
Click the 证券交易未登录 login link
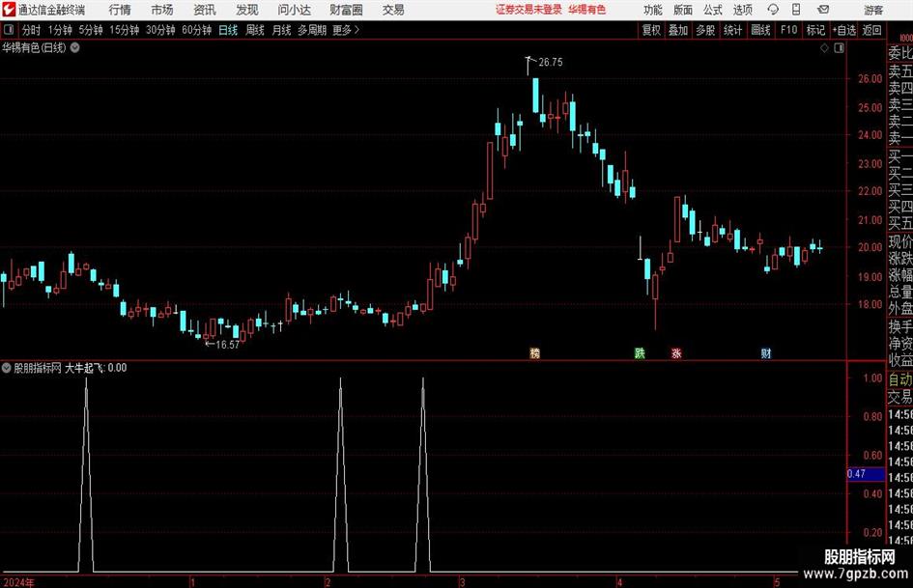click(x=528, y=10)
